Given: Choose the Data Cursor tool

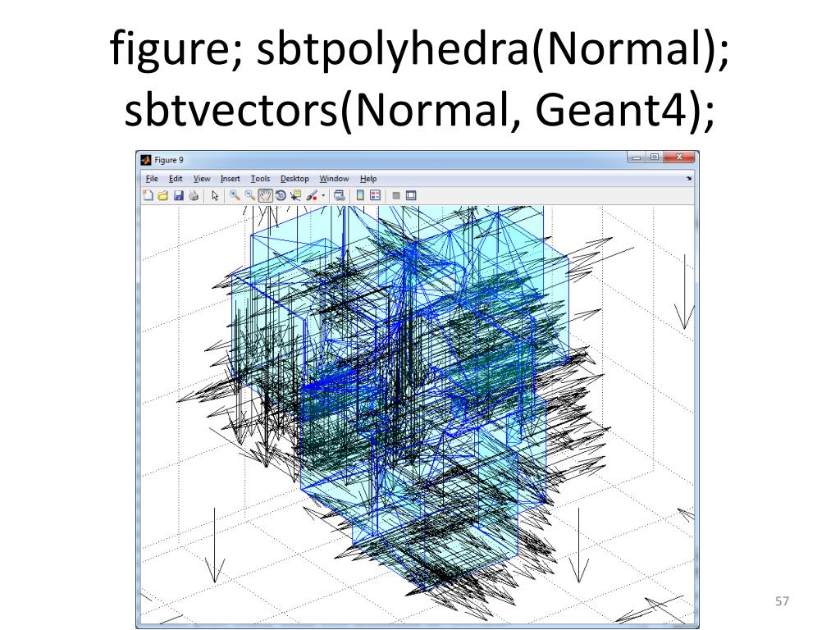Looking at the screenshot, I should 295,195.
